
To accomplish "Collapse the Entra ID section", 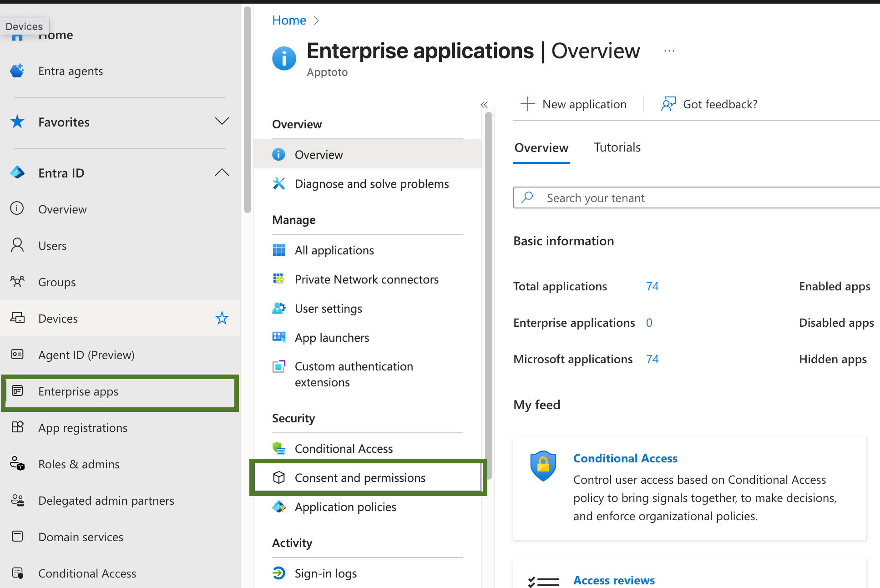I will point(222,172).
